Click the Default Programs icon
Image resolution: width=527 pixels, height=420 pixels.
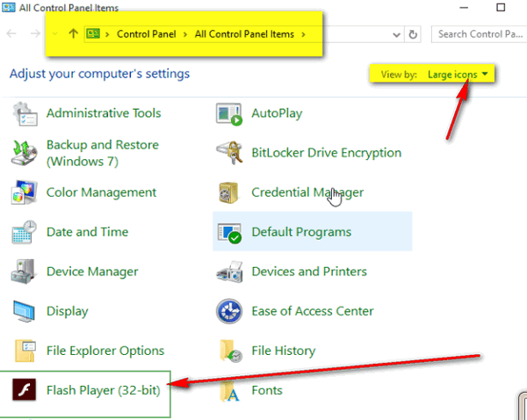click(229, 232)
